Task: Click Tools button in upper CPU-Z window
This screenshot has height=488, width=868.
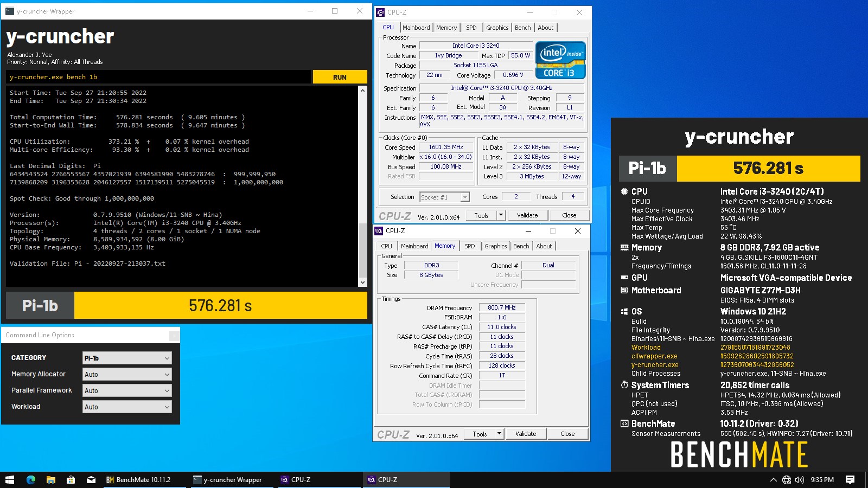Action: pyautogui.click(x=481, y=215)
